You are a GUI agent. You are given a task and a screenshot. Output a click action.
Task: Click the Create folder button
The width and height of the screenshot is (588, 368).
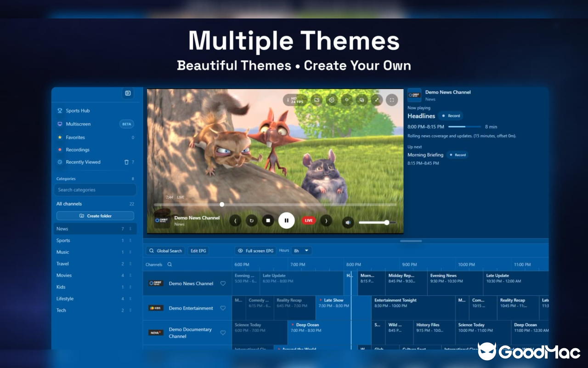(x=95, y=216)
